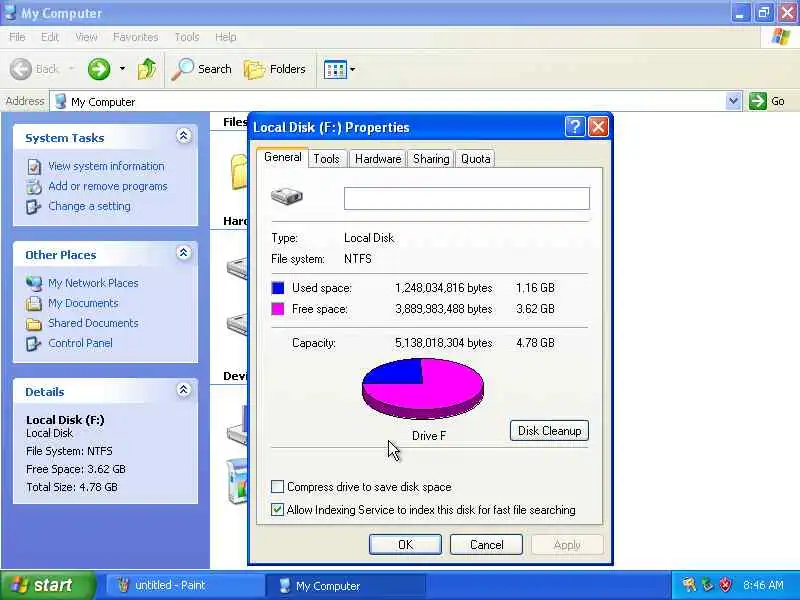Viewport: 800px width, 600px height.
Task: Open the Forward history dropdown arrow
Action: (x=122, y=68)
